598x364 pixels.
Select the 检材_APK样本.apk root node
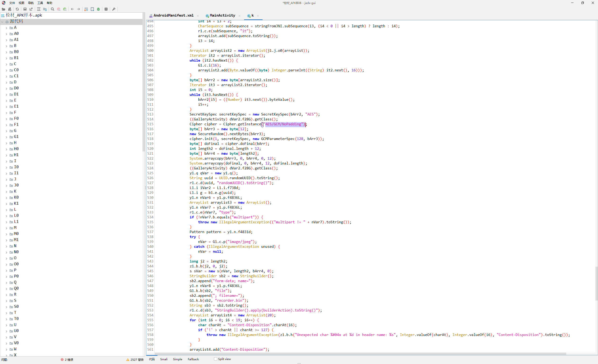point(24,15)
